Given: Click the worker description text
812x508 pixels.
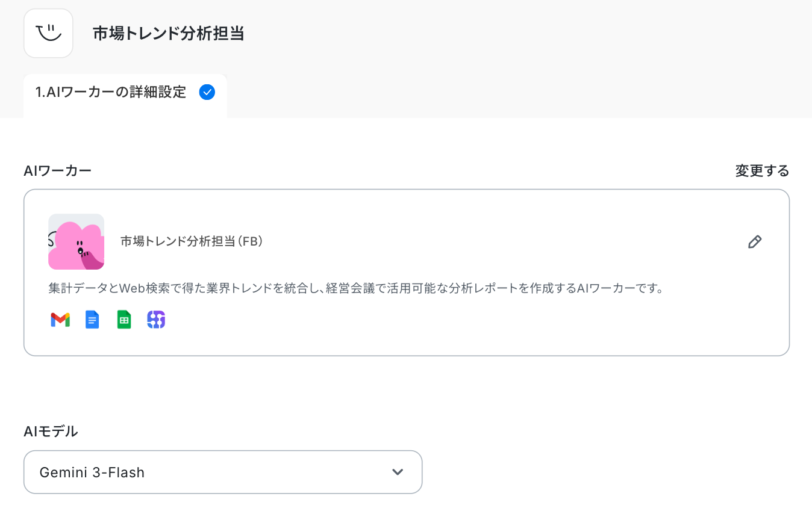Looking at the screenshot, I should (356, 288).
